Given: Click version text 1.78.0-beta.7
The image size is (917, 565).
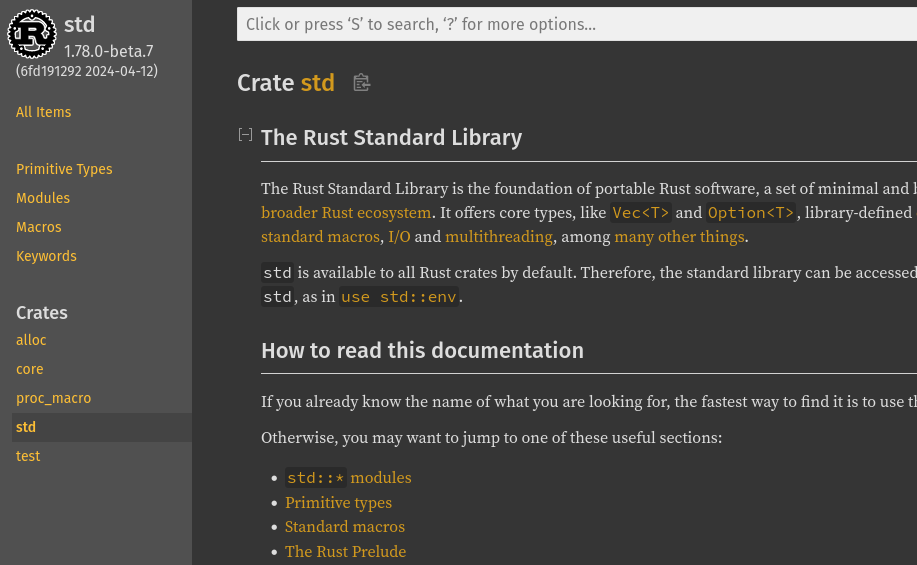Looking at the screenshot, I should pos(109,51).
